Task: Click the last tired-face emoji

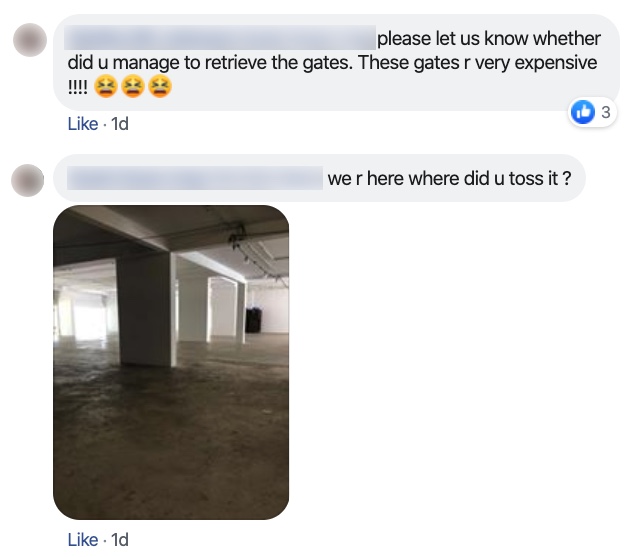Action: point(160,86)
